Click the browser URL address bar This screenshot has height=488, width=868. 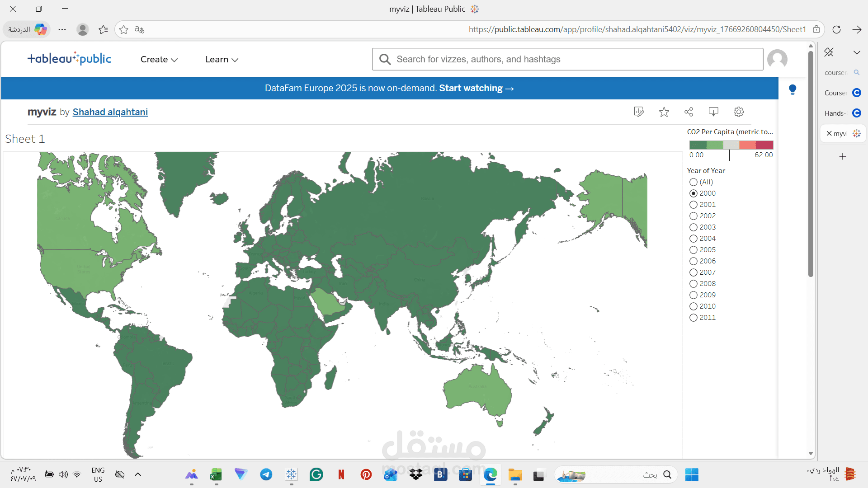470,29
